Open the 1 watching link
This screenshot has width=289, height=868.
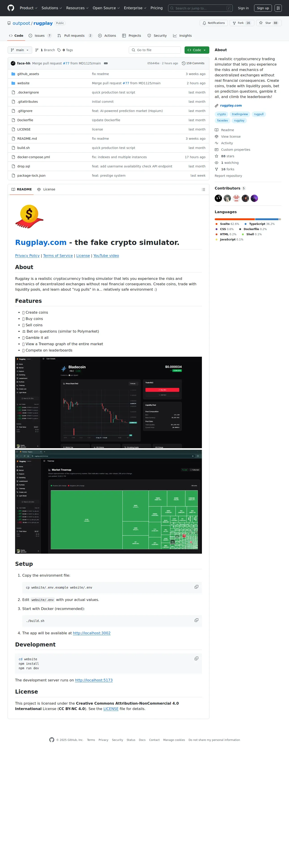229,163
